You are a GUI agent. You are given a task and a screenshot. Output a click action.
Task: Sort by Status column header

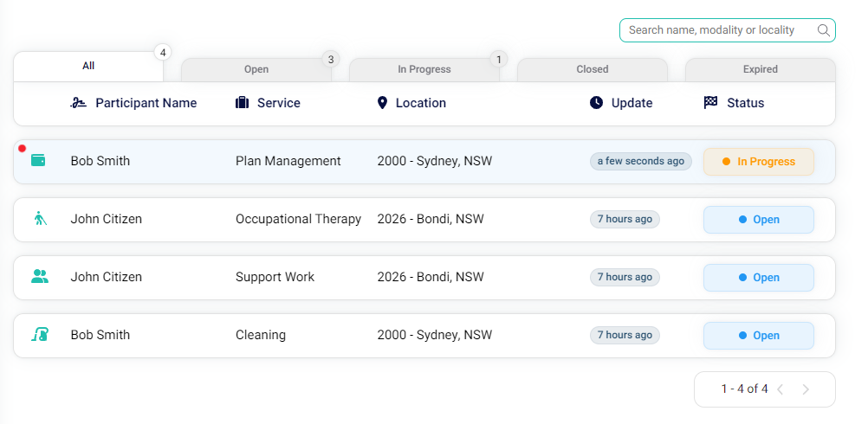[745, 103]
